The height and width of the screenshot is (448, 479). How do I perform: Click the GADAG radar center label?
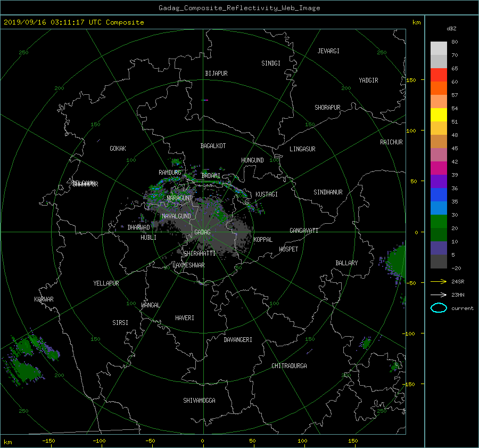[x=202, y=232]
